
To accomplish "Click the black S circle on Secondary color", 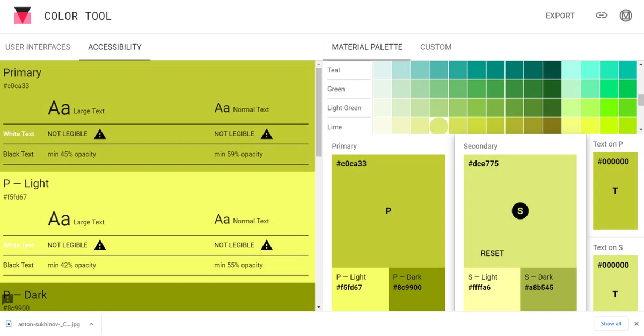I will 520,211.
